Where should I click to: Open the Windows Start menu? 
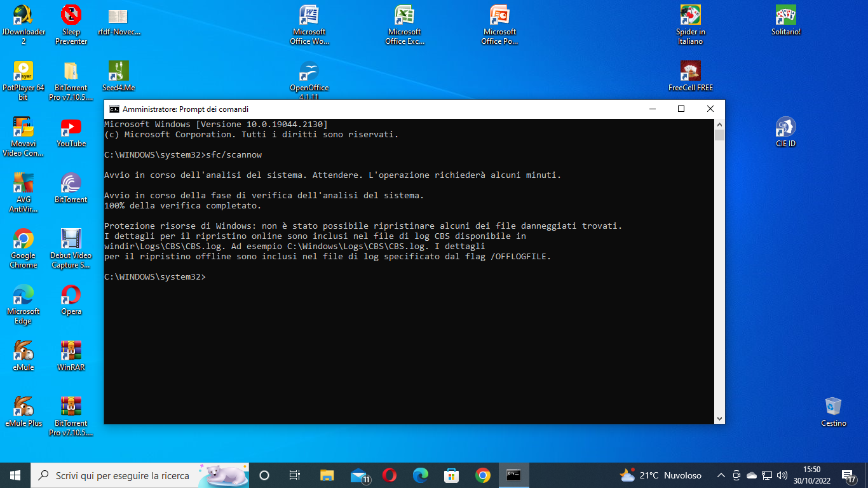(x=15, y=475)
